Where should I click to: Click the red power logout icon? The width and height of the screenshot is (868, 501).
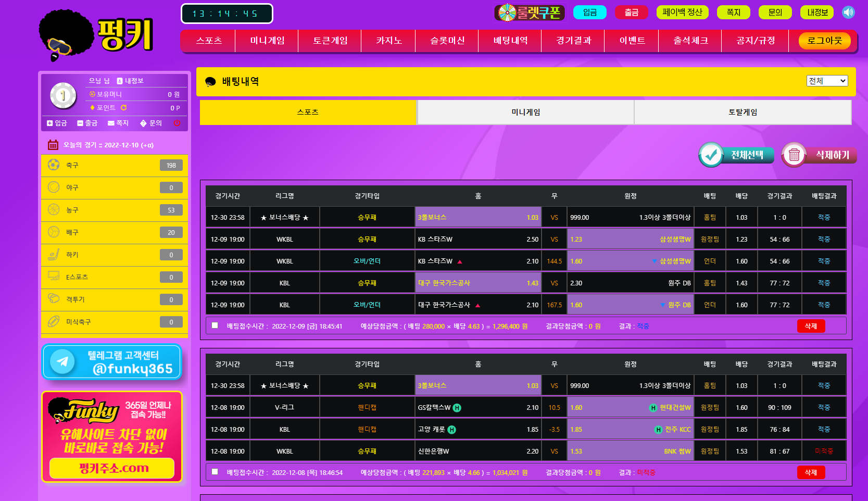(177, 123)
